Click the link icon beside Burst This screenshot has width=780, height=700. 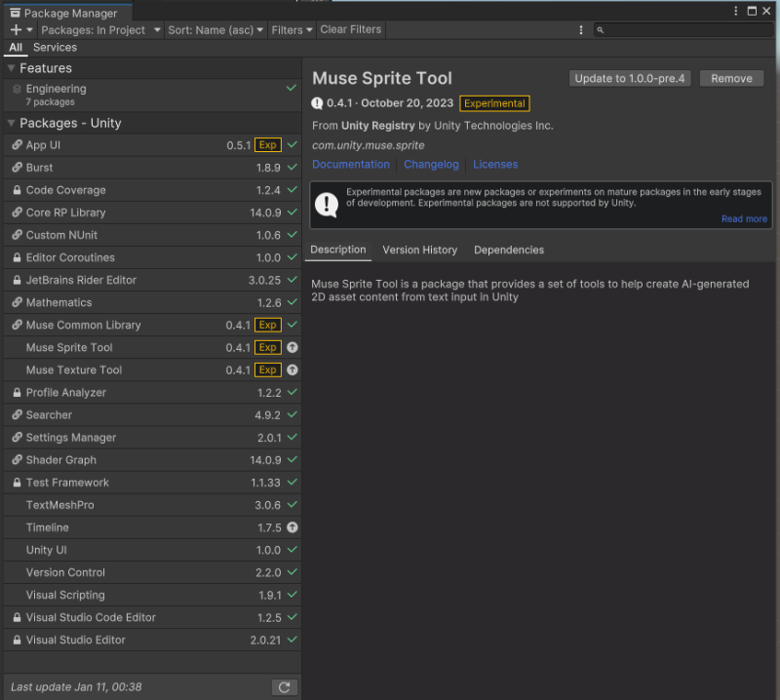coord(18,168)
